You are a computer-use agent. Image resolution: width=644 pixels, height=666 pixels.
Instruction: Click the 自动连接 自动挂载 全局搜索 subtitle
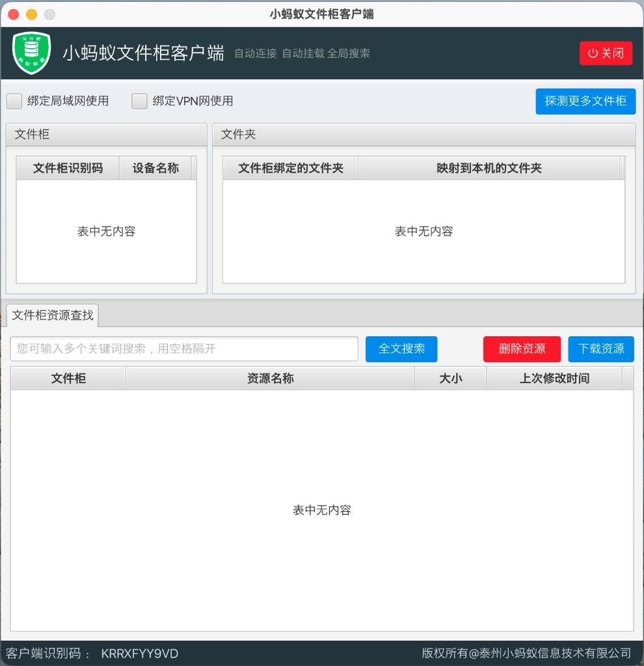pos(302,53)
